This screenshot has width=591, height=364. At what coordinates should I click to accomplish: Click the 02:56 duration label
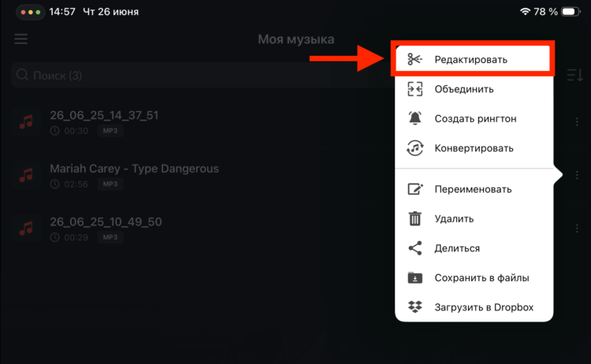click(x=76, y=184)
